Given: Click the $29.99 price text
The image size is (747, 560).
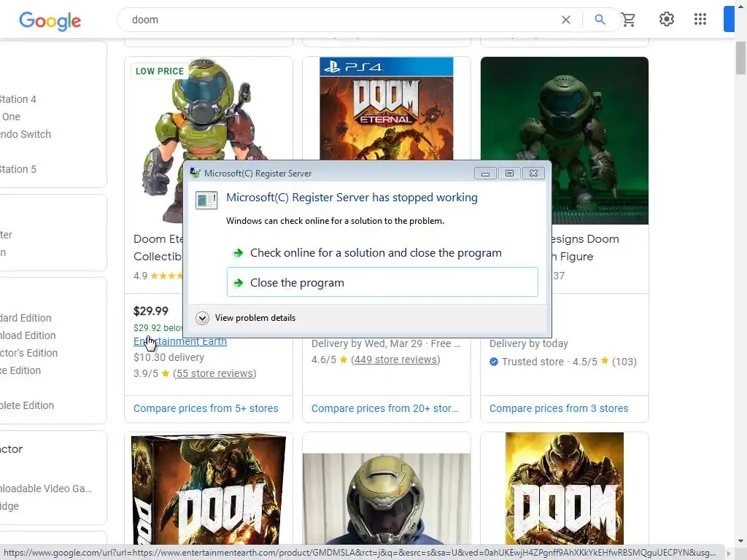Looking at the screenshot, I should (x=150, y=311).
